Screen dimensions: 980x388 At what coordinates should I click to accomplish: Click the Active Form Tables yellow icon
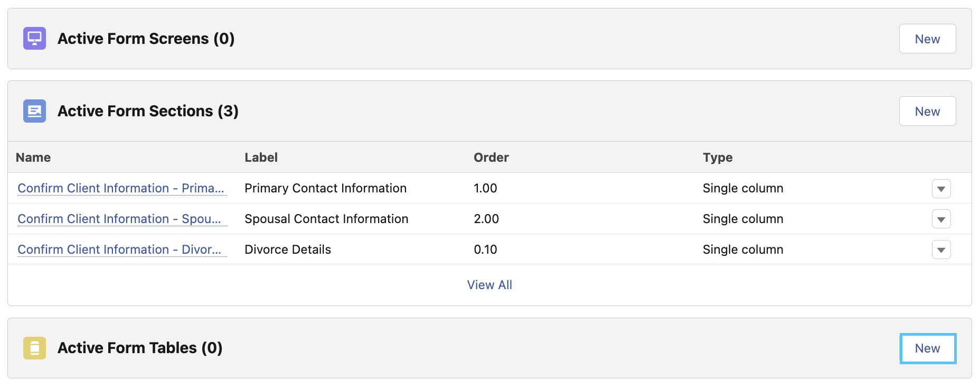tap(34, 348)
